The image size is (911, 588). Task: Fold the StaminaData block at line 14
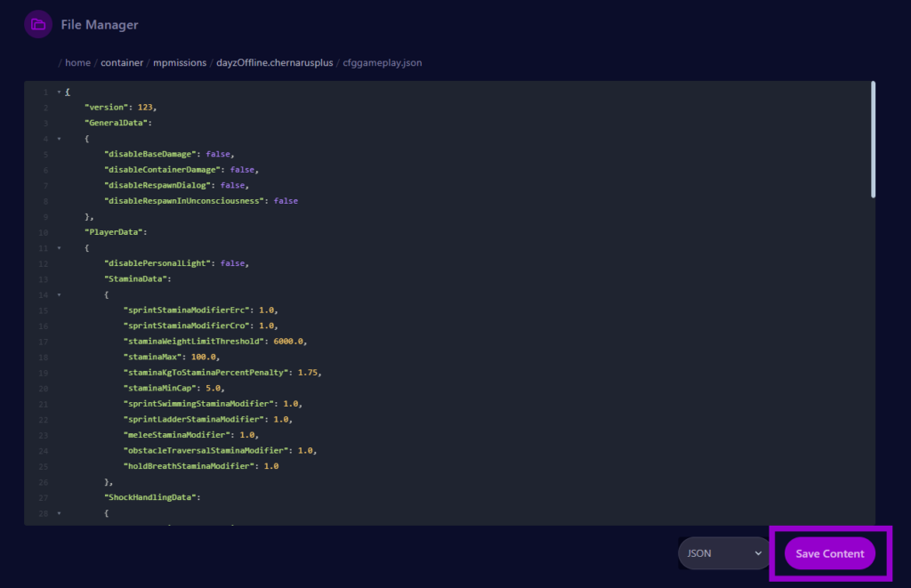59,294
